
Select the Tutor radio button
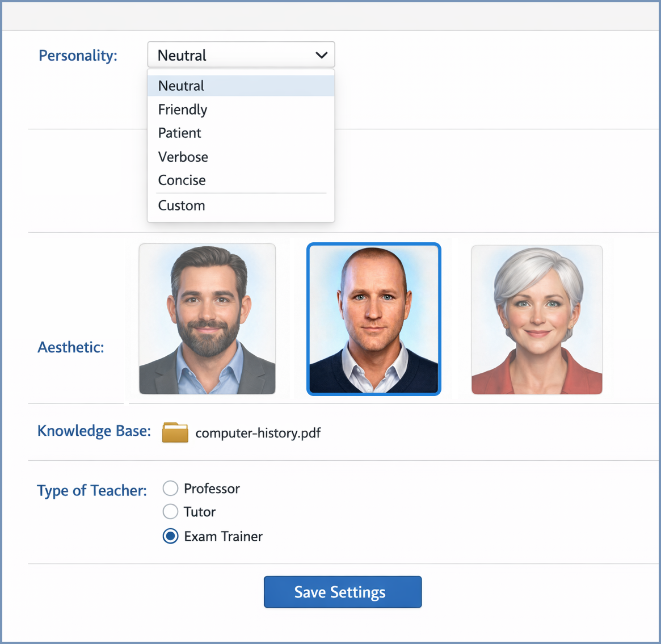click(x=170, y=512)
